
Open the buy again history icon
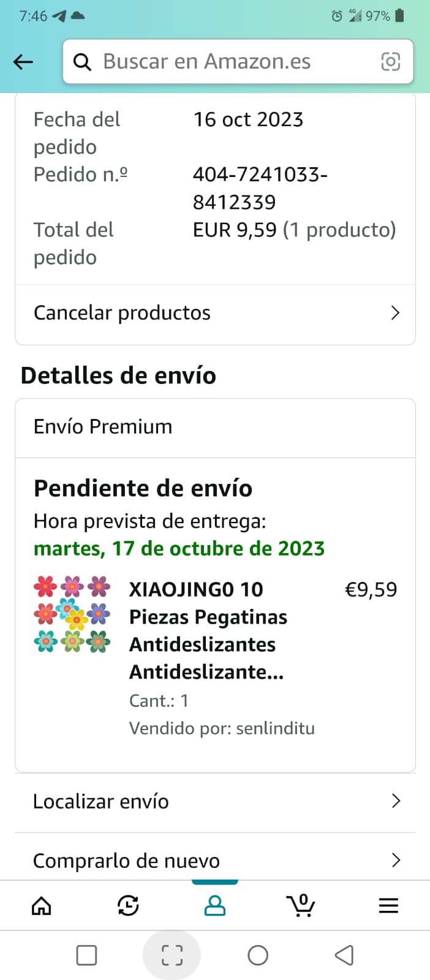[x=128, y=905]
